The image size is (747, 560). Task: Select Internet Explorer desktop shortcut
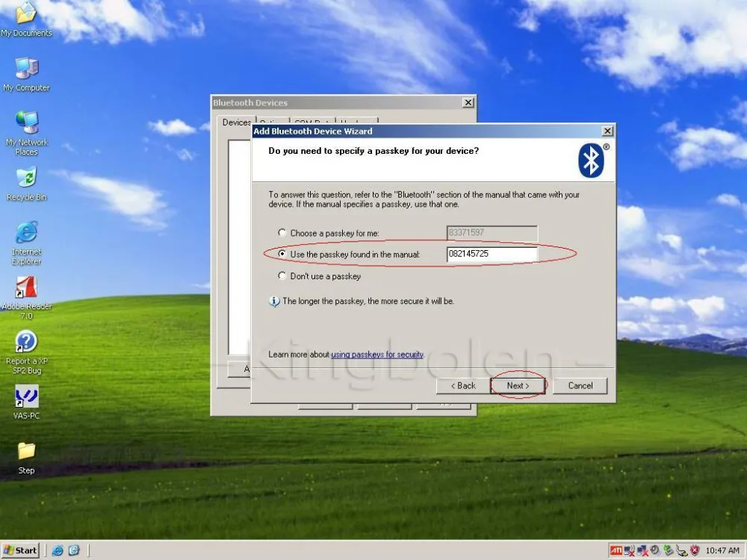(26, 243)
